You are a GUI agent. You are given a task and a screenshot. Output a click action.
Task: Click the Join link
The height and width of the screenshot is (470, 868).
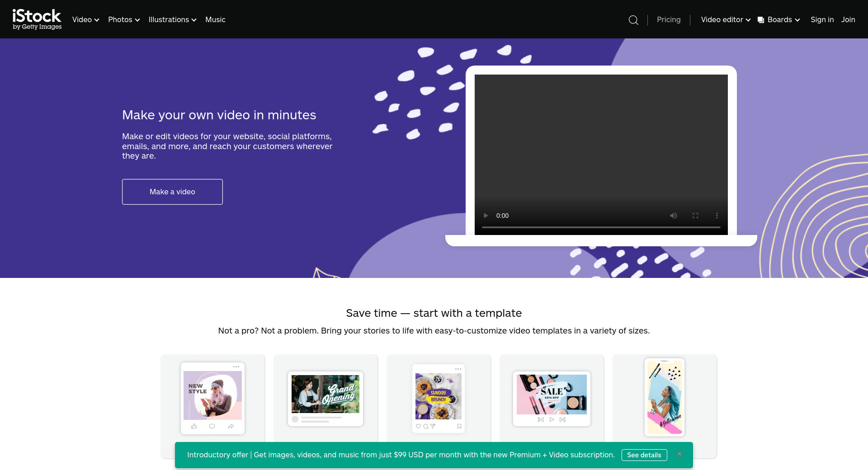tap(848, 19)
